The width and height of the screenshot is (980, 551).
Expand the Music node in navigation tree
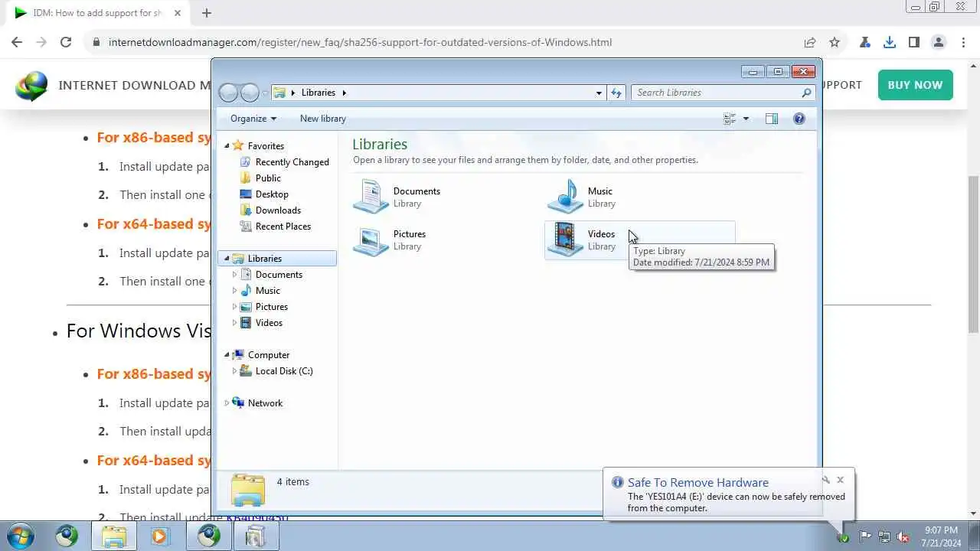pyautogui.click(x=234, y=291)
